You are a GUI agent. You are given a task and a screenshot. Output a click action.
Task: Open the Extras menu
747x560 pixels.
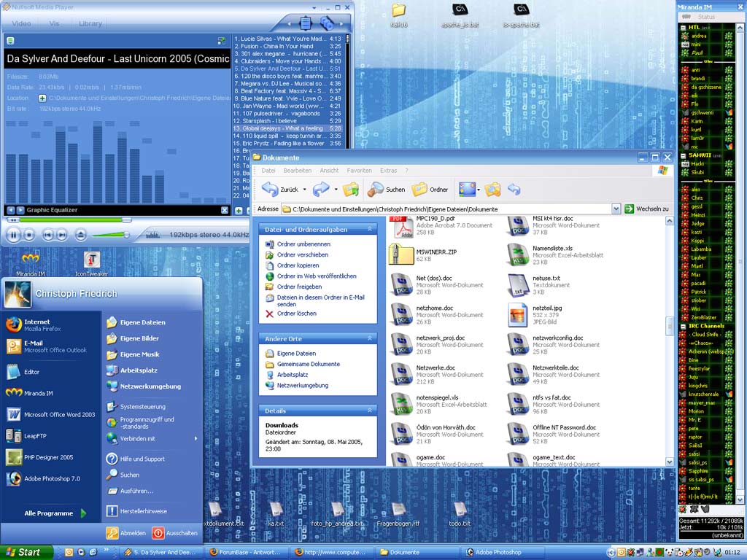point(388,171)
